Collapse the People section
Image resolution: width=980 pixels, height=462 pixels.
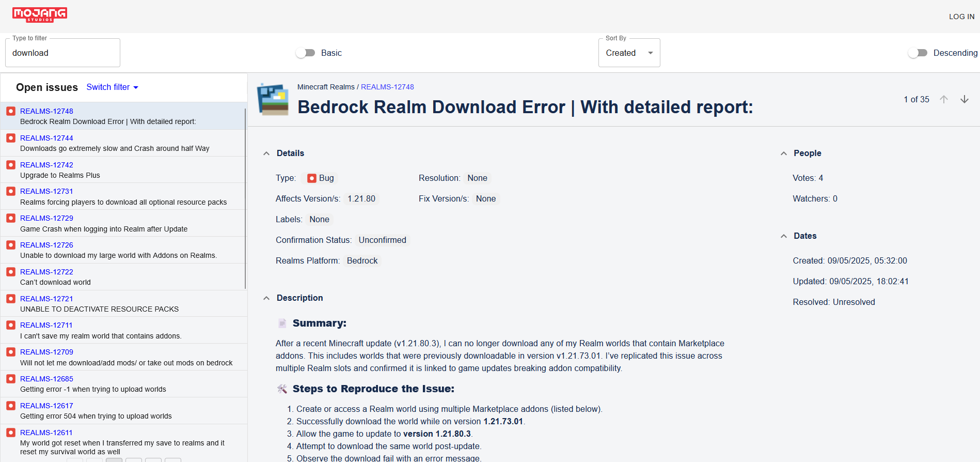click(783, 153)
